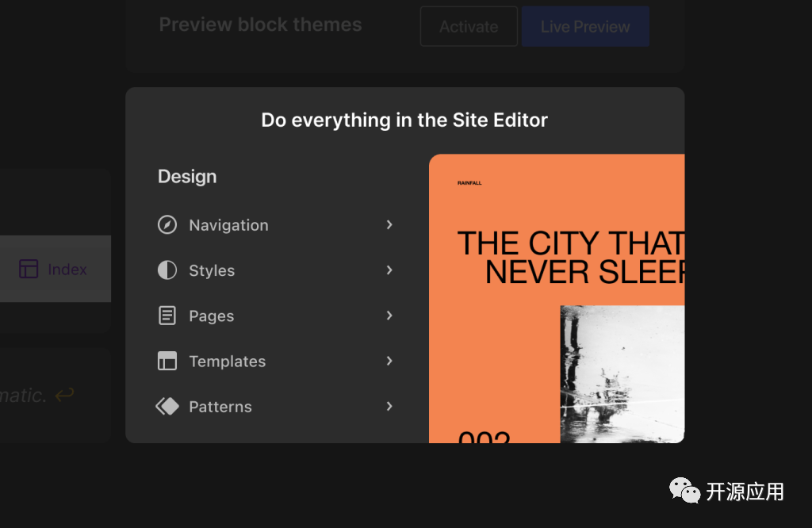Click the compass icon next to Navigation

click(167, 225)
